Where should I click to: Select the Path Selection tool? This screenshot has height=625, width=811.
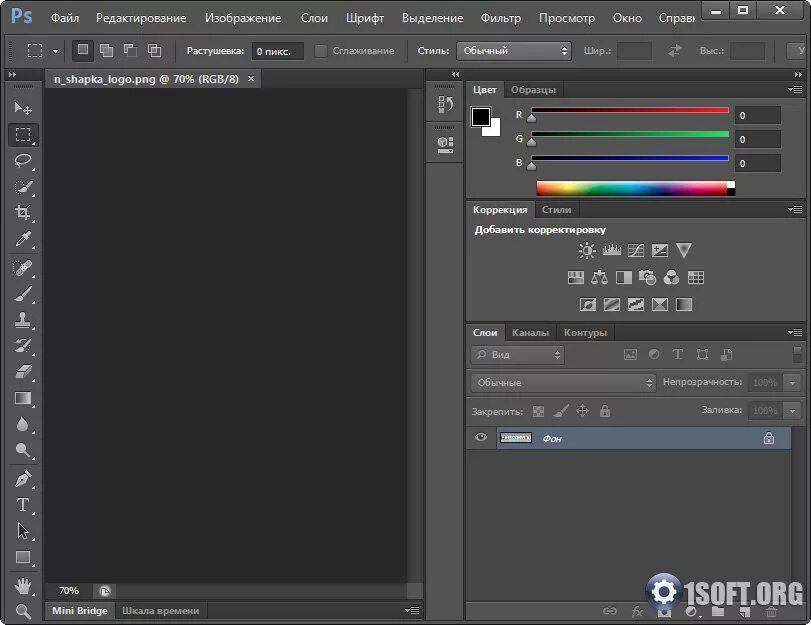pyautogui.click(x=23, y=531)
